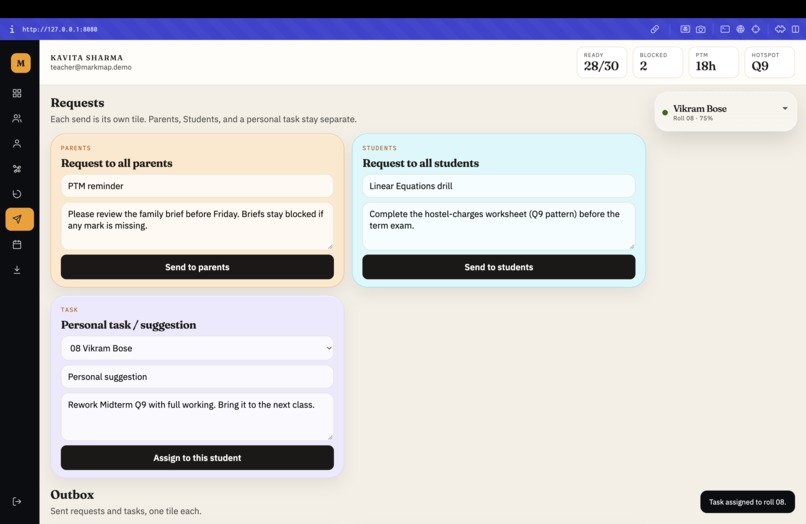Open the download arrow icon in sidebar
Viewport: 806px width, 524px height.
tap(17, 269)
